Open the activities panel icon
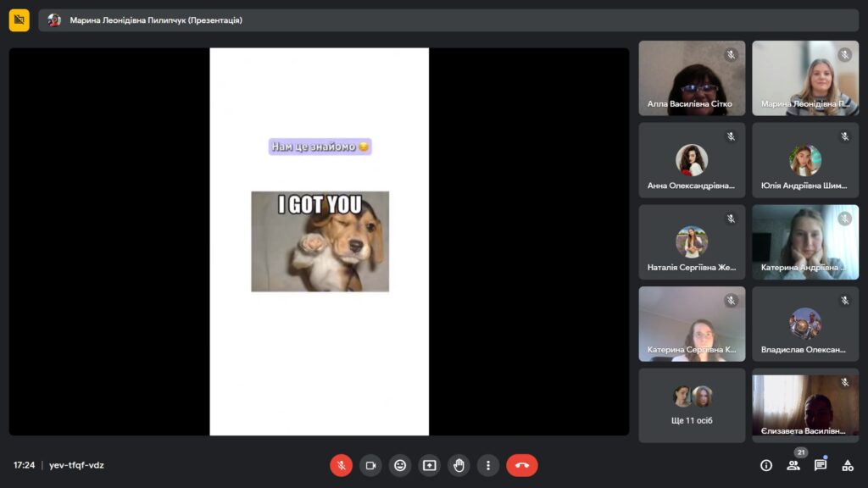The image size is (868, 488). [x=847, y=465]
